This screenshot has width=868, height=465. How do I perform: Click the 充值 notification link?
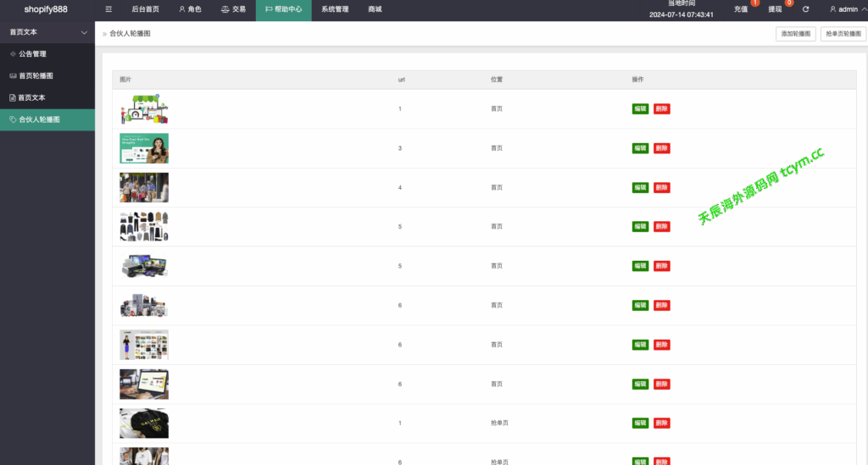(741, 9)
